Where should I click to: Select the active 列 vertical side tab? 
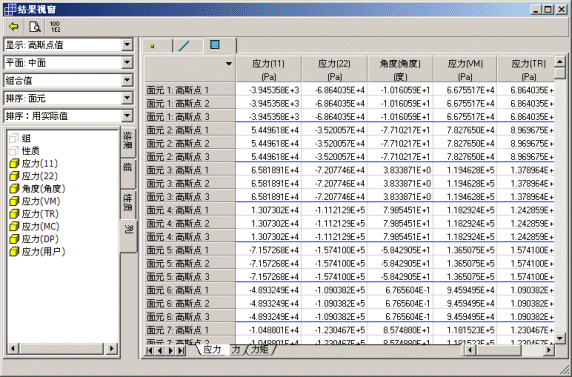(128, 236)
